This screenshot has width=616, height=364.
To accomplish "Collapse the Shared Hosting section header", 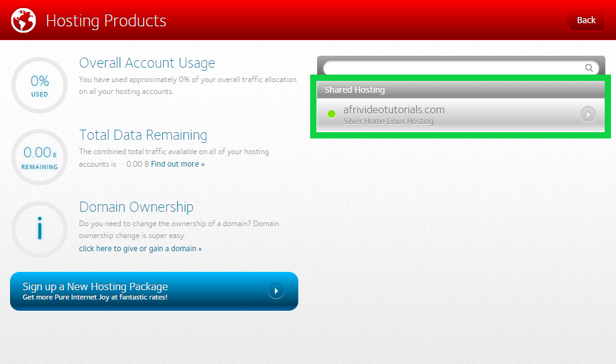I will pyautogui.click(x=461, y=90).
